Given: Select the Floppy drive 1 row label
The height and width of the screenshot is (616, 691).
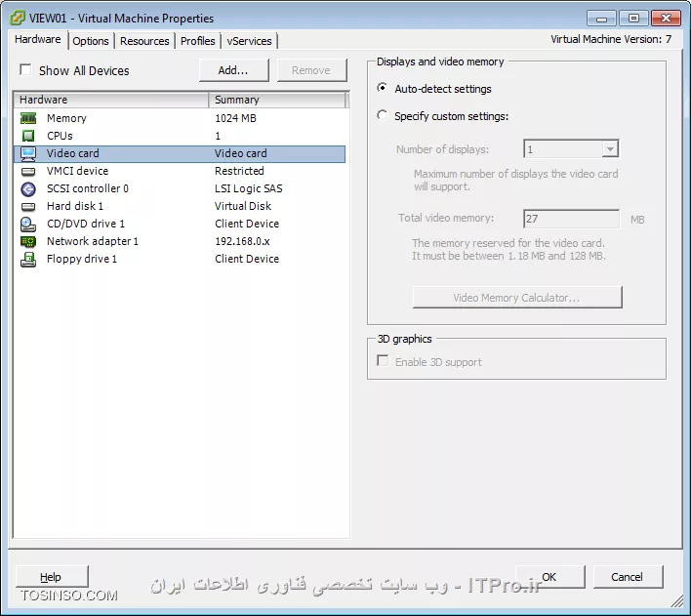Looking at the screenshot, I should [82, 260].
